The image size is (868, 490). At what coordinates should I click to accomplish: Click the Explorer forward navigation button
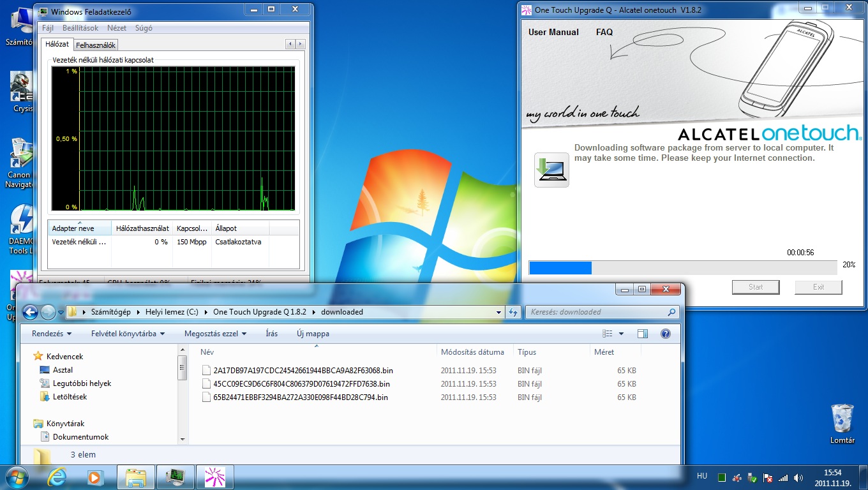coord(48,312)
